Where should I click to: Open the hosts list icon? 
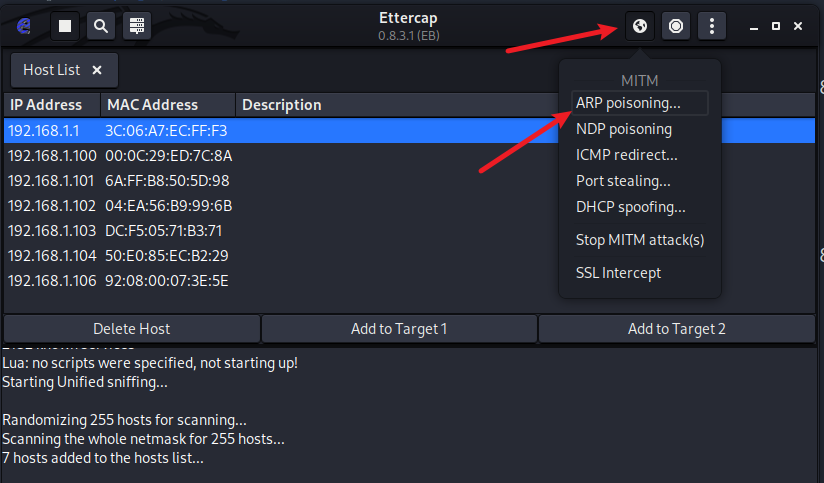137,26
